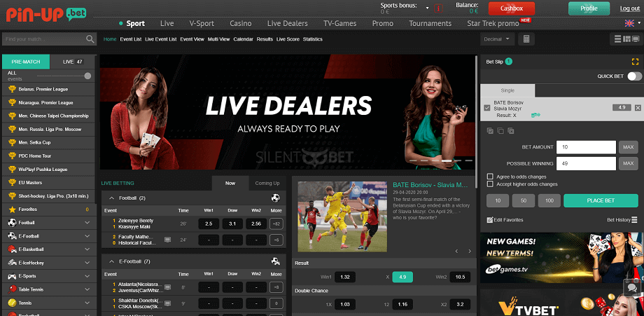Select Draw odds 3.1 for Zelenyye Berety
This screenshot has width=644, height=316.
point(232,224)
